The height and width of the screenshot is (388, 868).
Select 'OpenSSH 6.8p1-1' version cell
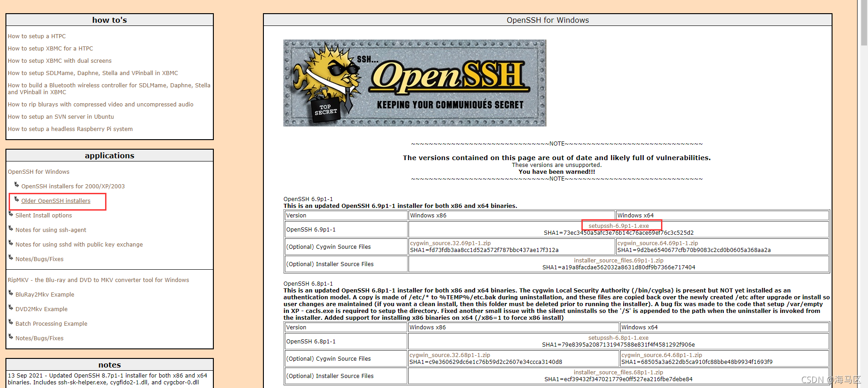coord(346,342)
